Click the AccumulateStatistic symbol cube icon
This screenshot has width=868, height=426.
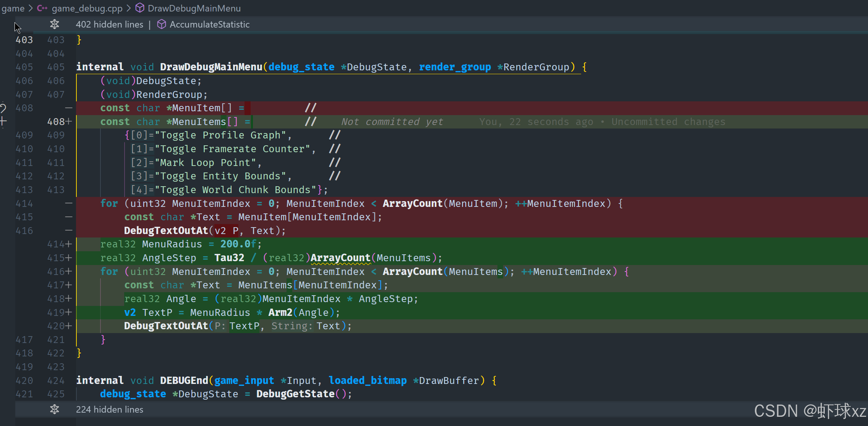tap(162, 24)
